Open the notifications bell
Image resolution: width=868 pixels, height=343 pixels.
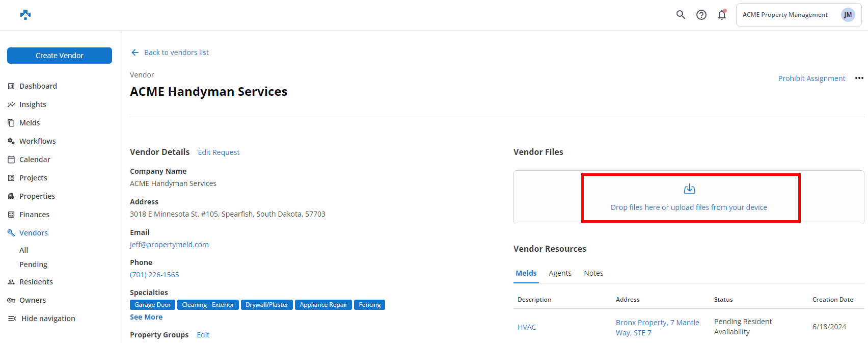click(x=722, y=15)
